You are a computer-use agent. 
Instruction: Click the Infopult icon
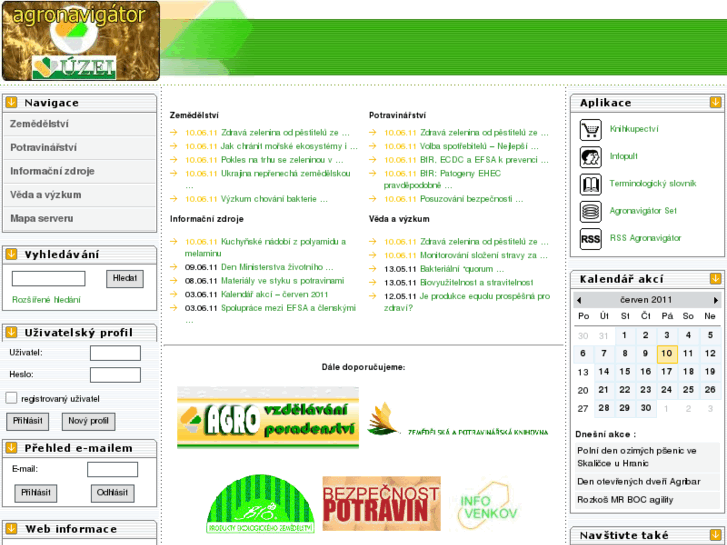tap(590, 157)
